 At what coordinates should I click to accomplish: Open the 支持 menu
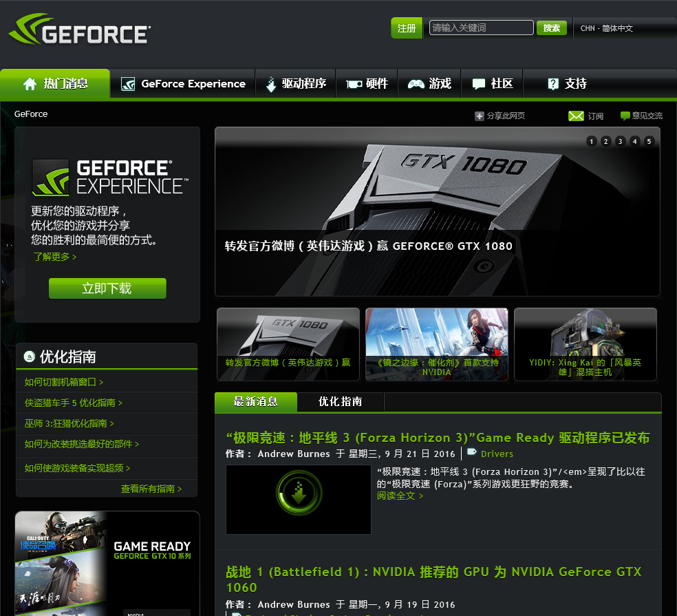(567, 84)
